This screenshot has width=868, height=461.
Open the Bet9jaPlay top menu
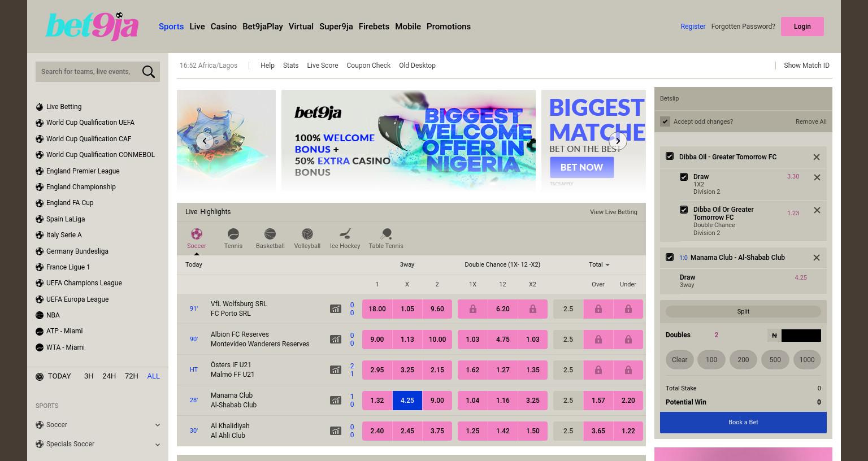263,27
